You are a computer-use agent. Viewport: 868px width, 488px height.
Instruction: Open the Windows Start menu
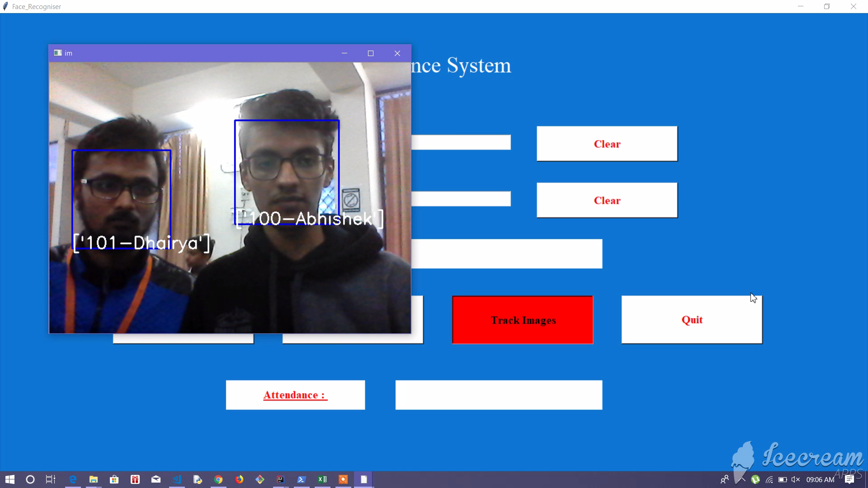[9, 479]
